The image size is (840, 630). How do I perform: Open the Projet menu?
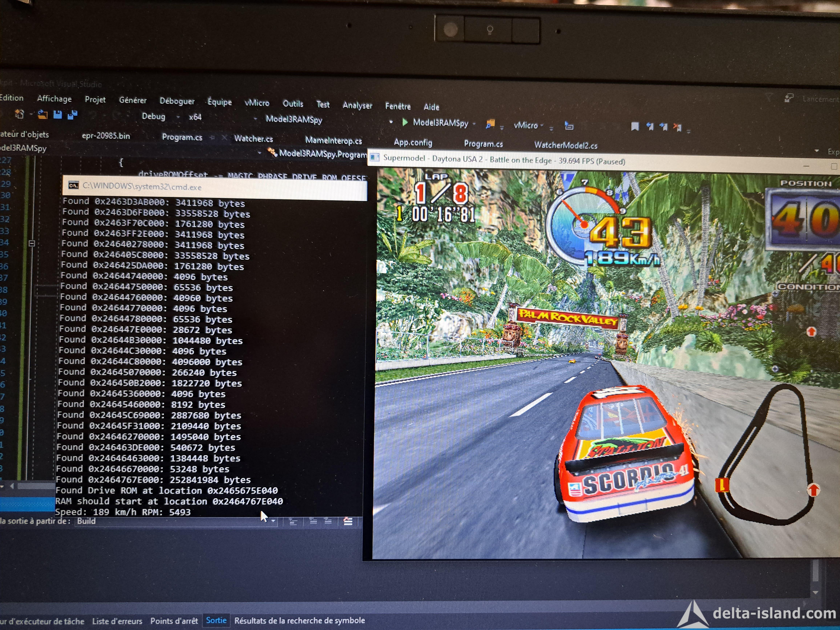click(x=95, y=100)
